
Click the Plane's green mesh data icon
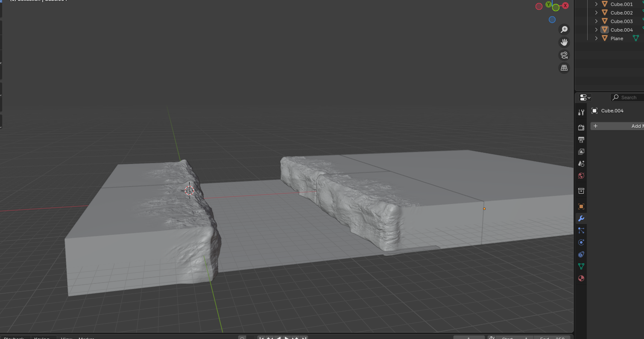point(635,38)
